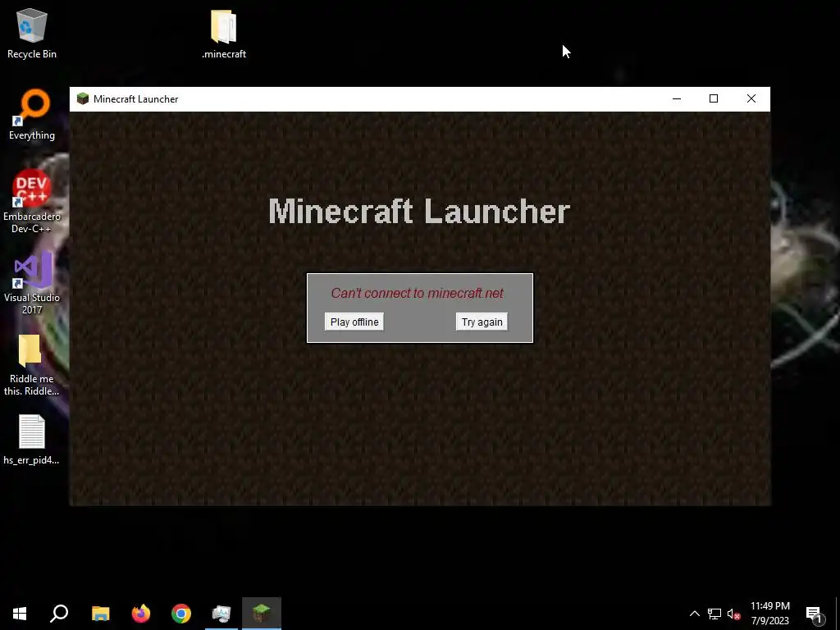
Task: Click the Minecraft grass block taskbar icon
Action: 262,614
